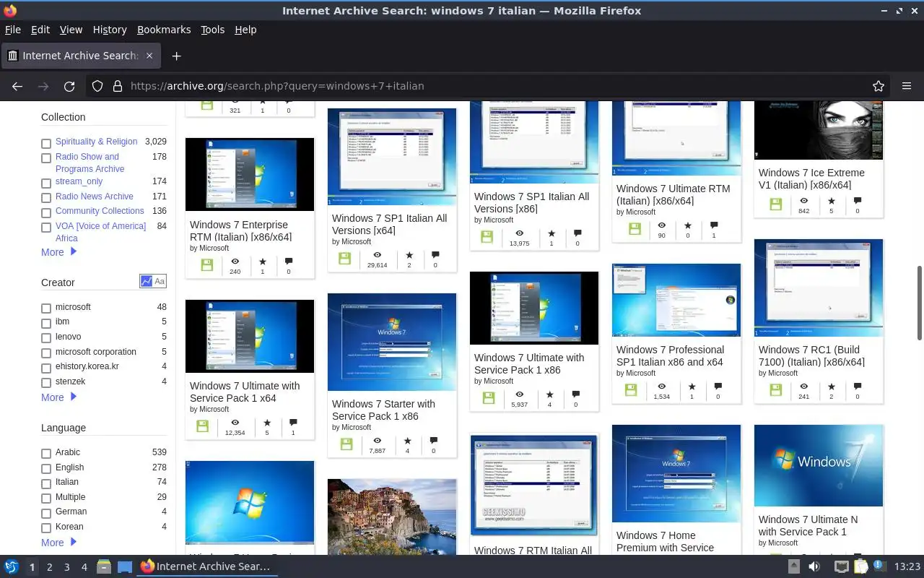The height and width of the screenshot is (578, 924).
Task: Click the clipboard tray icon
Action: pyautogui.click(x=860, y=567)
